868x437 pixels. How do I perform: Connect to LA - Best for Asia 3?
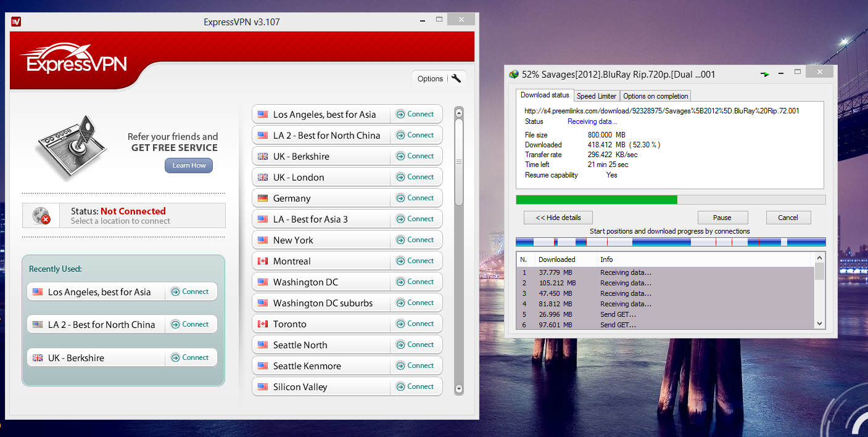click(x=416, y=219)
